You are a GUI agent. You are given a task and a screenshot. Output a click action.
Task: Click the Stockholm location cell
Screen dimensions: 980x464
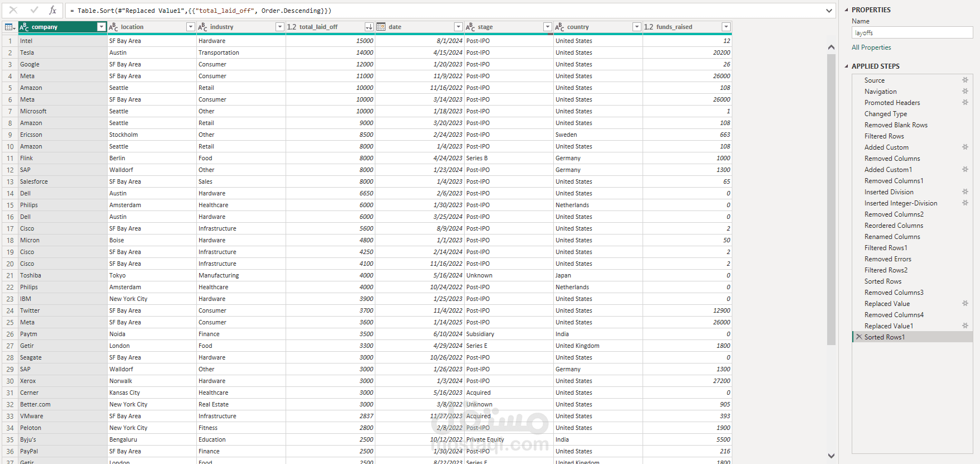152,135
